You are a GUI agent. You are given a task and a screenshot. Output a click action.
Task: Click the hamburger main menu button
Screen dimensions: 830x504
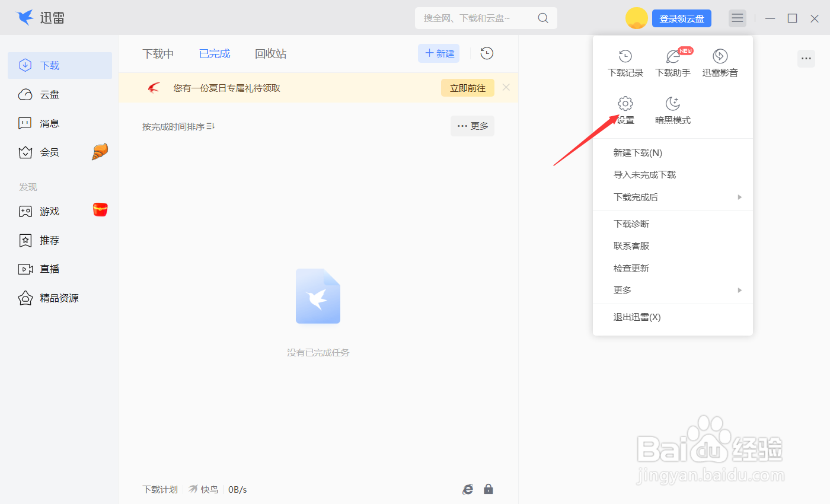tap(738, 18)
